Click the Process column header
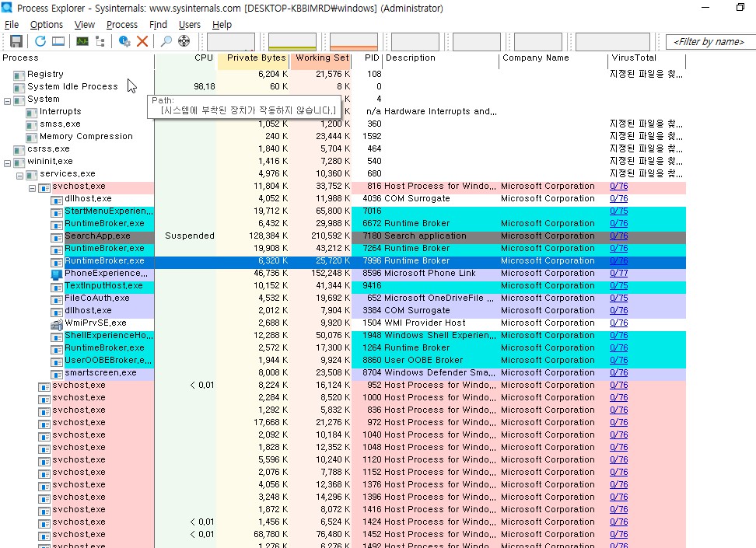The height and width of the screenshot is (548, 756). pyautogui.click(x=77, y=58)
